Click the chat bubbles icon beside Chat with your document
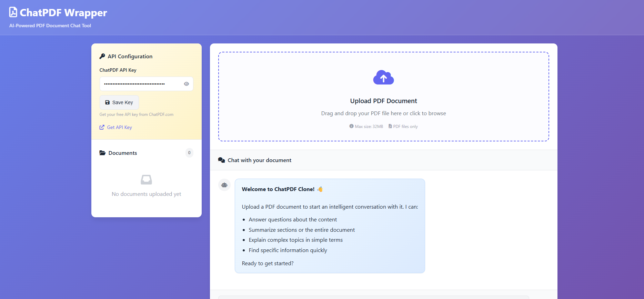Screen dimensions: 644x299 222,160
